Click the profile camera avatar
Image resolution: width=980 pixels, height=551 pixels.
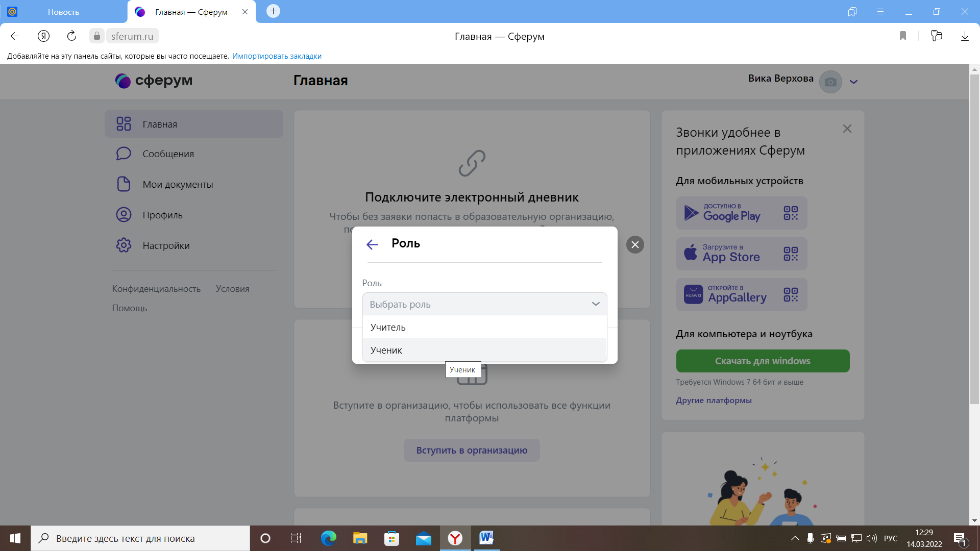(x=830, y=82)
